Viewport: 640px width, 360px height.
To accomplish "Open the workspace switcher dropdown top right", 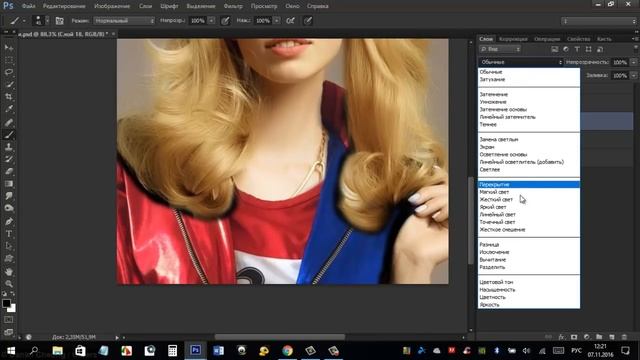I will pos(598,21).
